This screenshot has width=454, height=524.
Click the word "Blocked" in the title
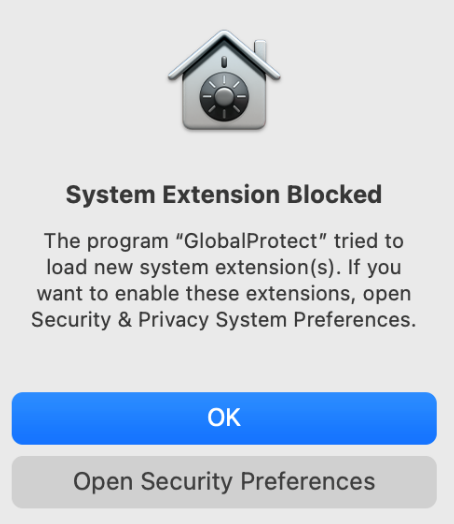point(334,194)
